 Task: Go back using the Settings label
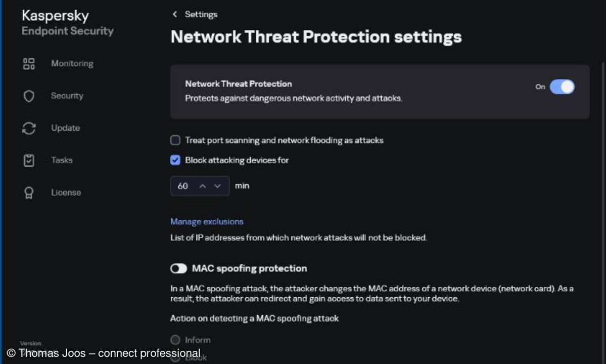pyautogui.click(x=201, y=14)
